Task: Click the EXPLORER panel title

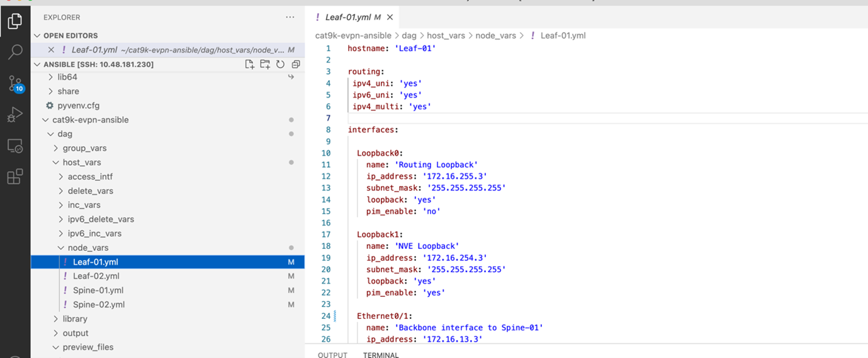Action: 62,18
